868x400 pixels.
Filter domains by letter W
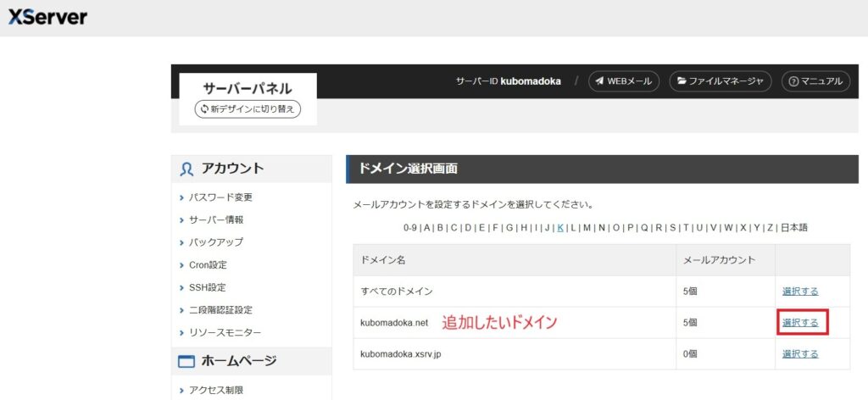pyautogui.click(x=728, y=227)
